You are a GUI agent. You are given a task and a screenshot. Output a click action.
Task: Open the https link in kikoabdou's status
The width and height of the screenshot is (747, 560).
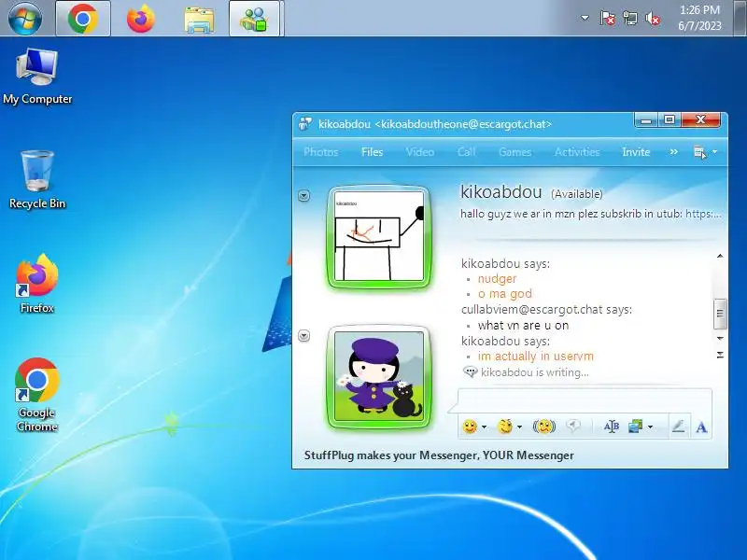703,214
